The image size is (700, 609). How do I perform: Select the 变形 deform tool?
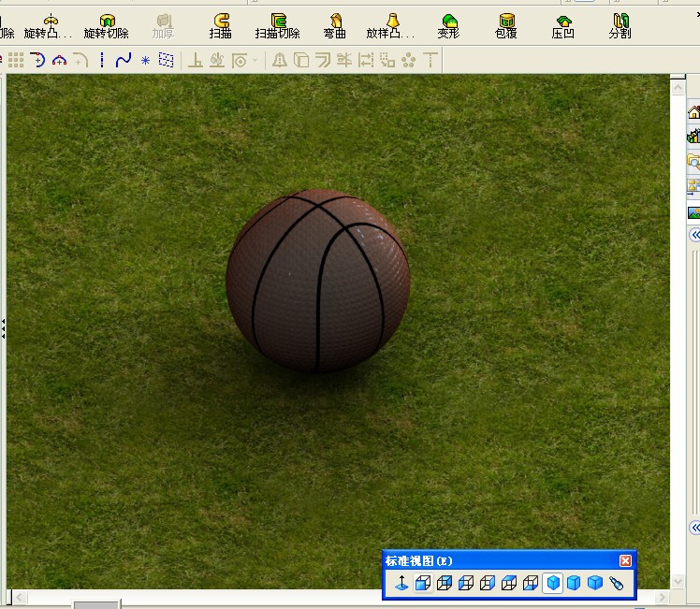tap(448, 26)
